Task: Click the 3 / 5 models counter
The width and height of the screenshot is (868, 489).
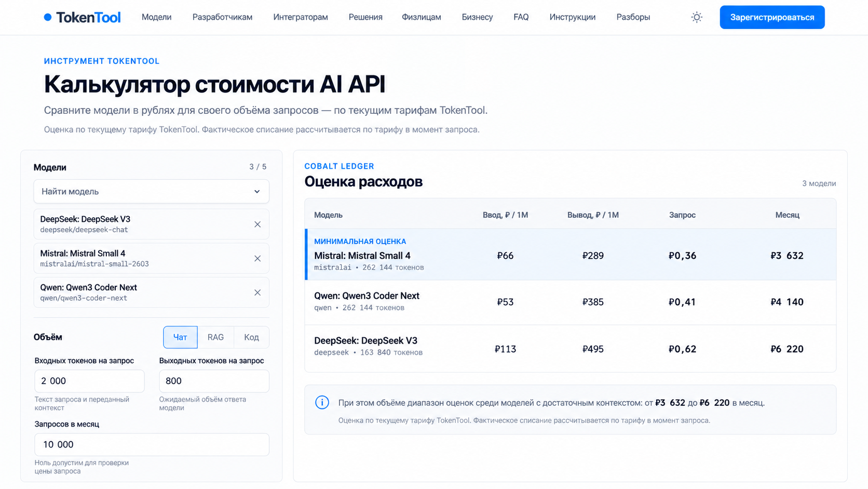Action: point(257,167)
